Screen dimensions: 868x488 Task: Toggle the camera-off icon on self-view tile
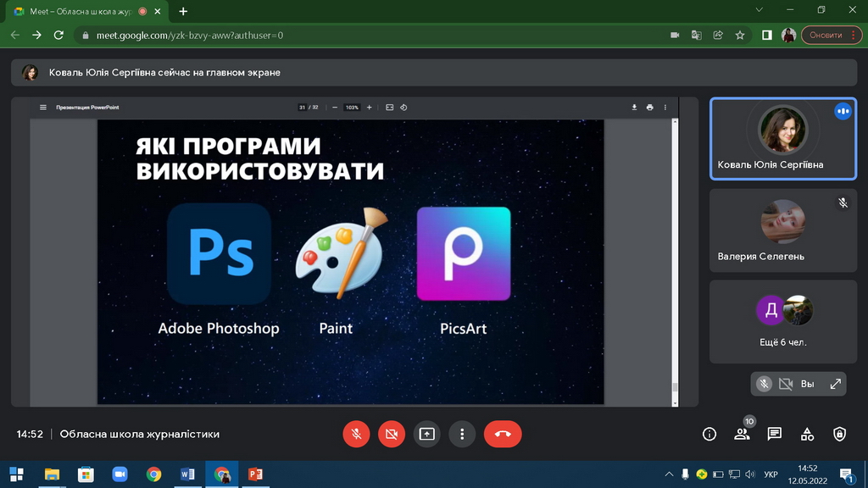(x=786, y=384)
